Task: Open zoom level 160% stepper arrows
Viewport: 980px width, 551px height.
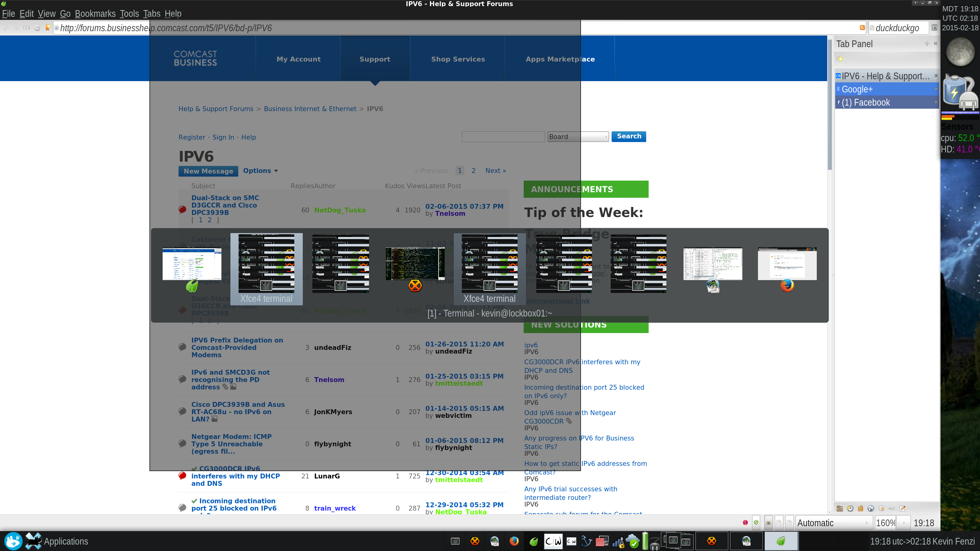Action: (x=904, y=523)
